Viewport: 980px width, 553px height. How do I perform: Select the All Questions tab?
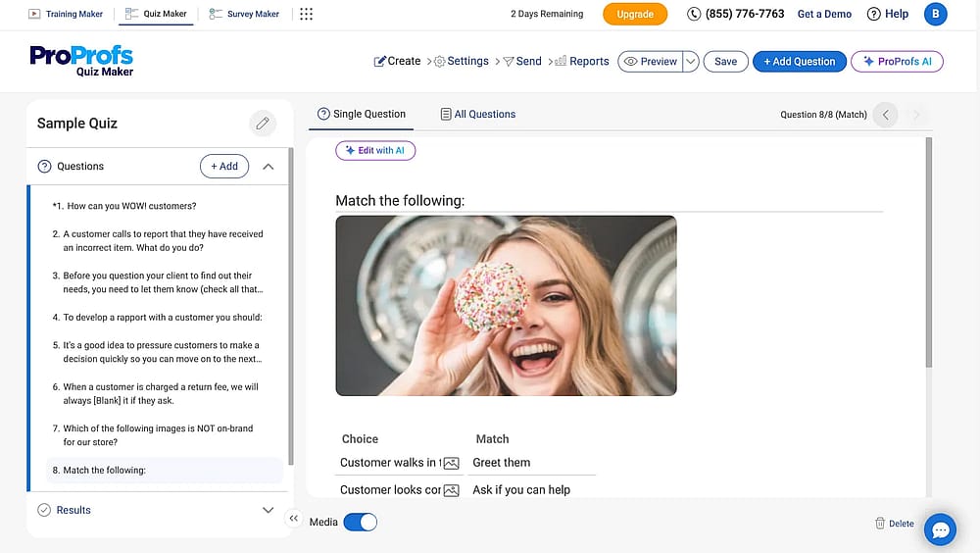(x=478, y=115)
